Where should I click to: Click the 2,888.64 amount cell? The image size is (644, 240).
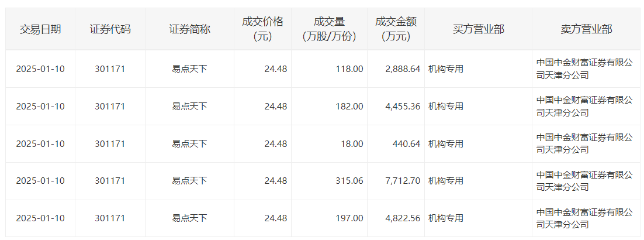tap(403, 69)
